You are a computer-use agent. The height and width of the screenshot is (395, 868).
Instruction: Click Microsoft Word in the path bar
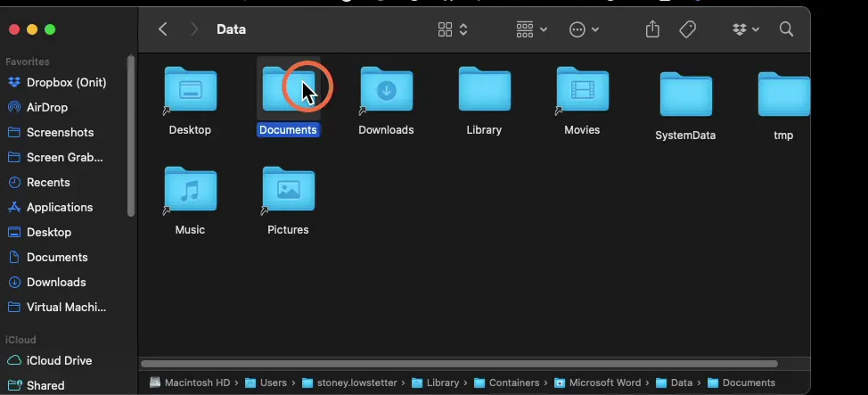point(598,383)
